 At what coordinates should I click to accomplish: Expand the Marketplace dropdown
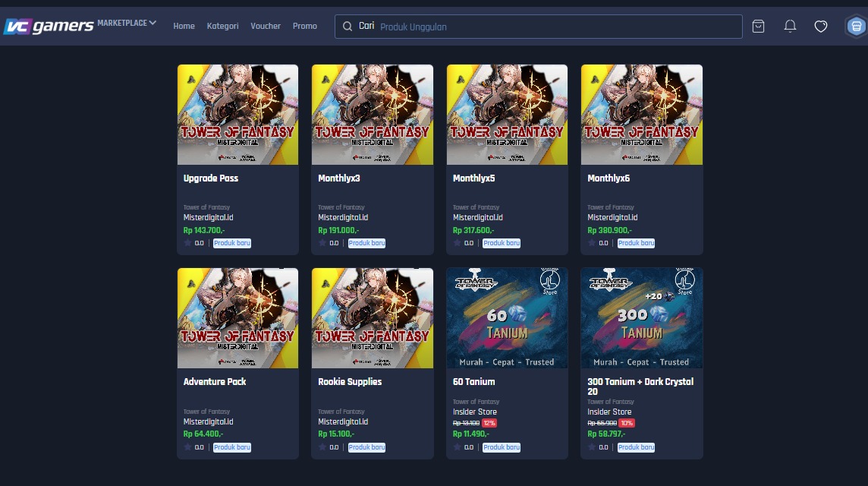[127, 23]
